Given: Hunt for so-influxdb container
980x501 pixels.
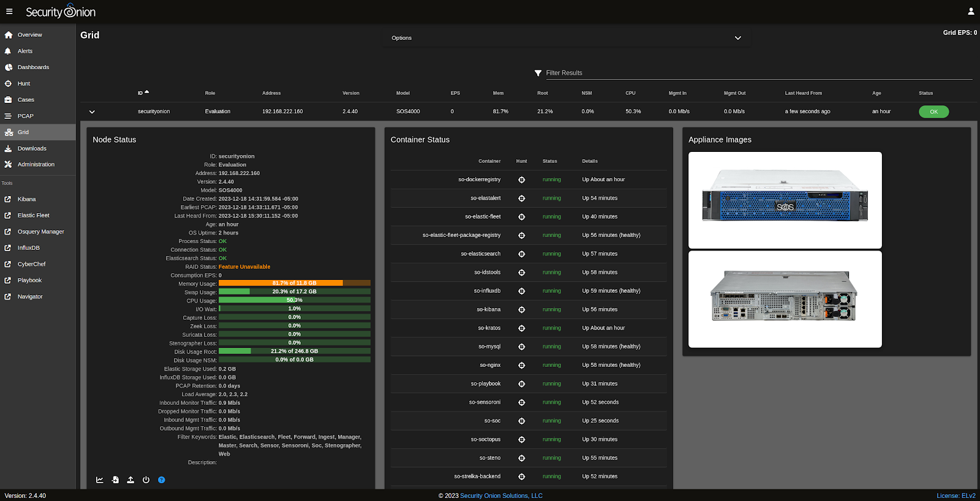Looking at the screenshot, I should (522, 291).
